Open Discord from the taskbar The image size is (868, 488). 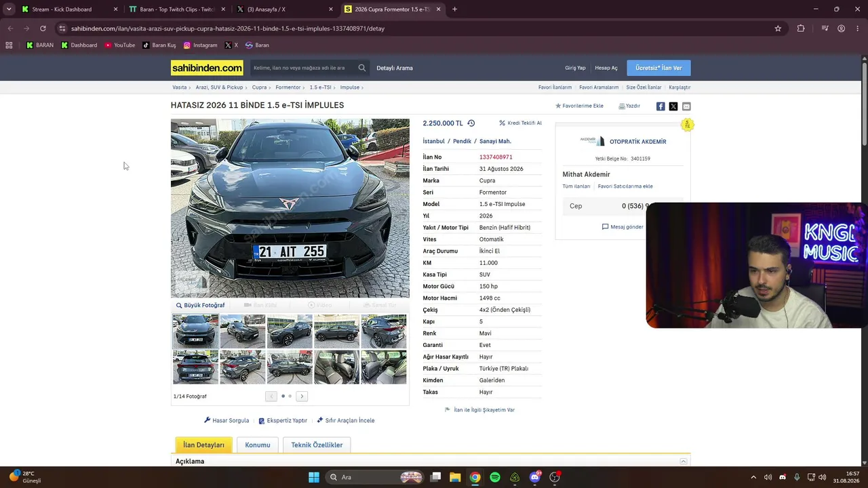535,477
